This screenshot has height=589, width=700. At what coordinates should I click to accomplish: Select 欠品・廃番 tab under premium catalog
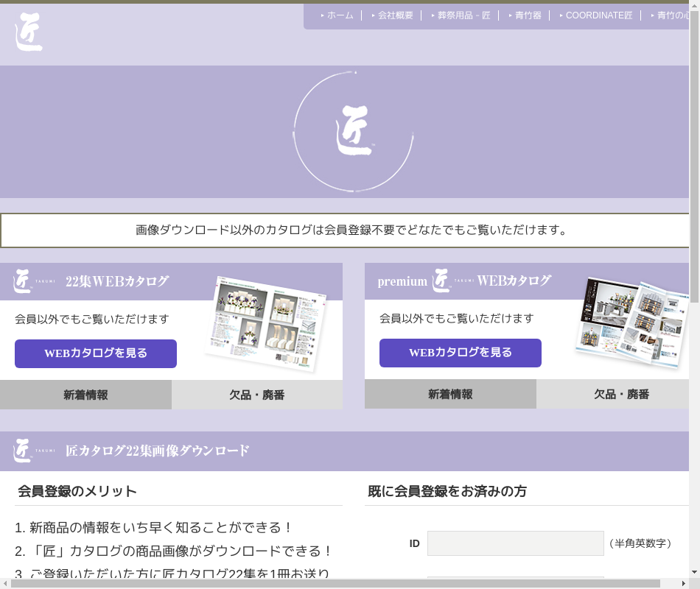pyautogui.click(x=621, y=394)
